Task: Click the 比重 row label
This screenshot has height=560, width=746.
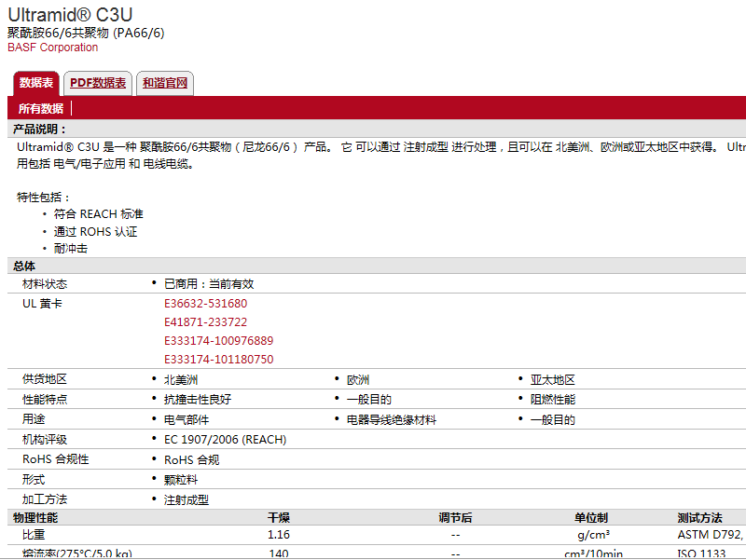Action: pyautogui.click(x=34, y=535)
